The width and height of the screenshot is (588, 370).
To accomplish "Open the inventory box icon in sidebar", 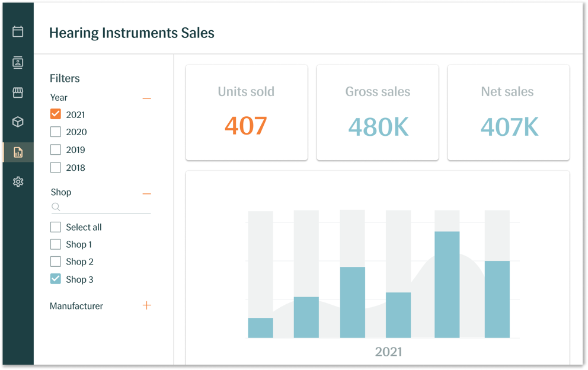I will 18,122.
